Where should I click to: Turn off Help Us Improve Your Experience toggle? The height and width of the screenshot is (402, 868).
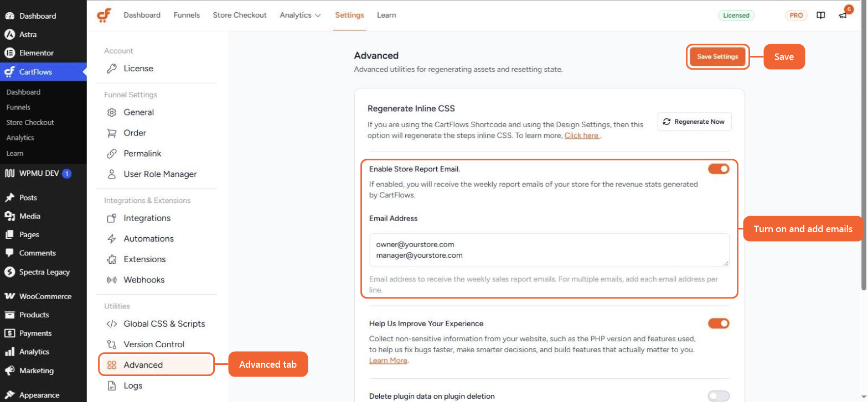(719, 323)
